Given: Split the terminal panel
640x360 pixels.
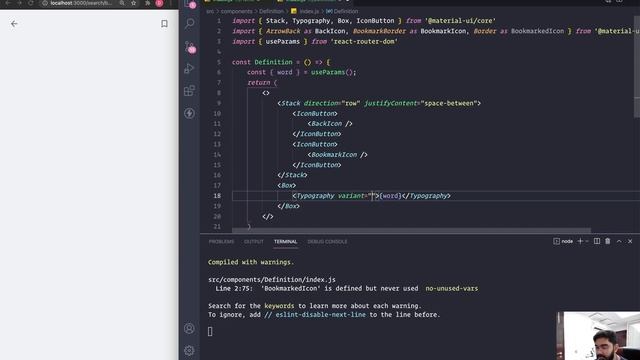Looking at the screenshot, I should point(597,241).
